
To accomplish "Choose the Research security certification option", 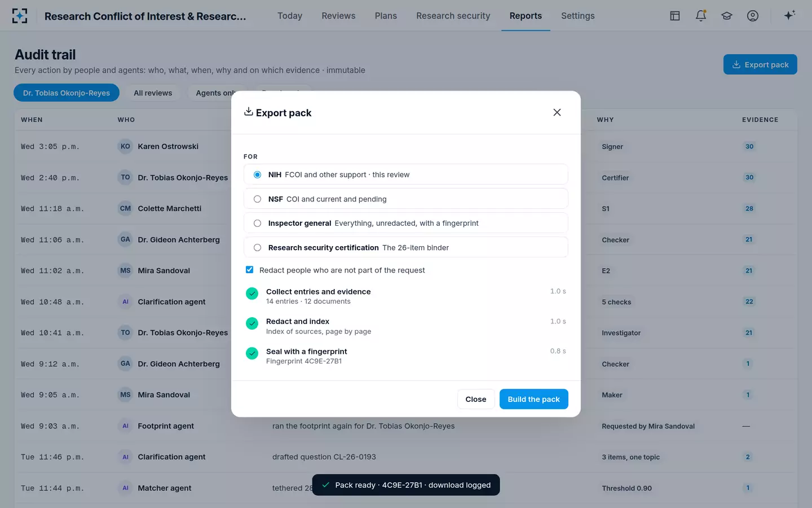I will pos(405,247).
